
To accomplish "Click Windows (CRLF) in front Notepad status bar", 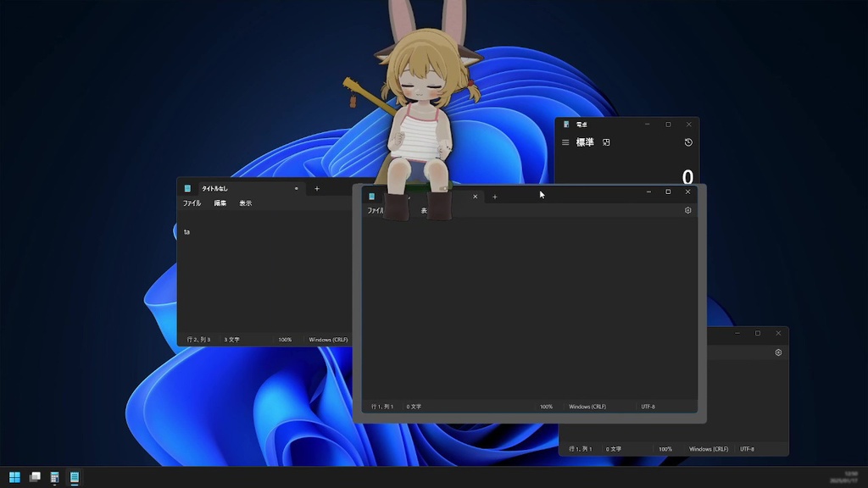I will click(587, 407).
